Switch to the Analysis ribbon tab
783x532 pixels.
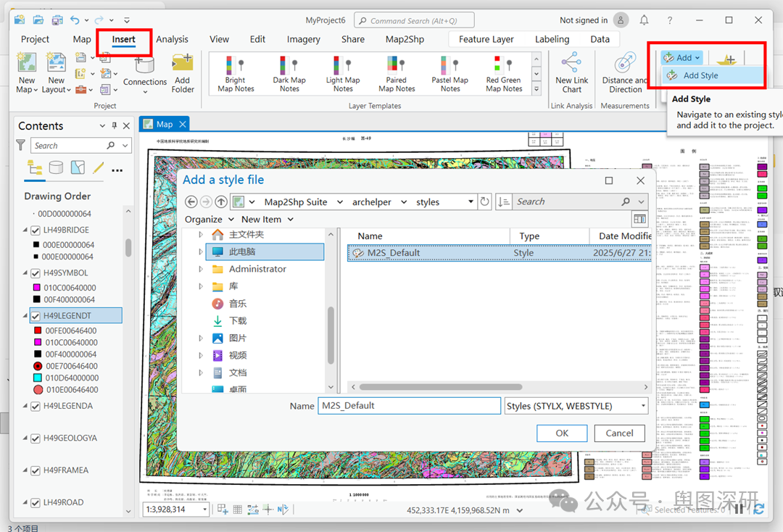[172, 39]
